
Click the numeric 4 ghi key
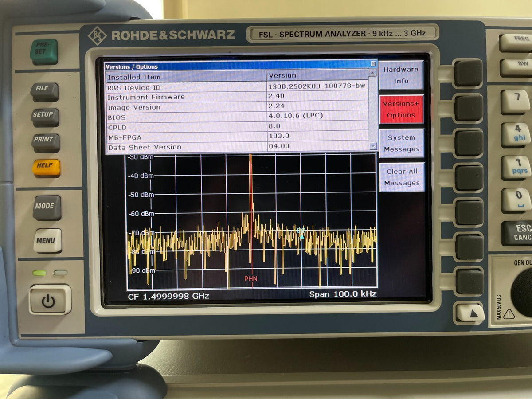[x=516, y=134]
